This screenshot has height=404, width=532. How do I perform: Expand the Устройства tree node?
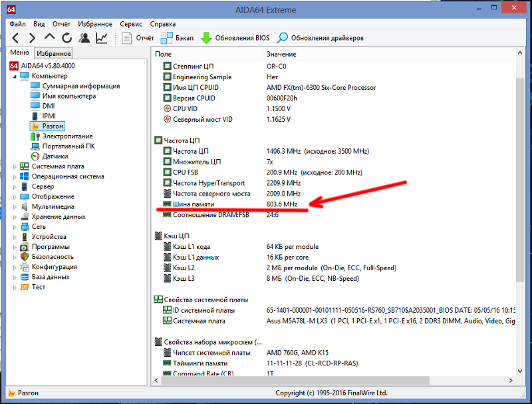tap(15, 237)
